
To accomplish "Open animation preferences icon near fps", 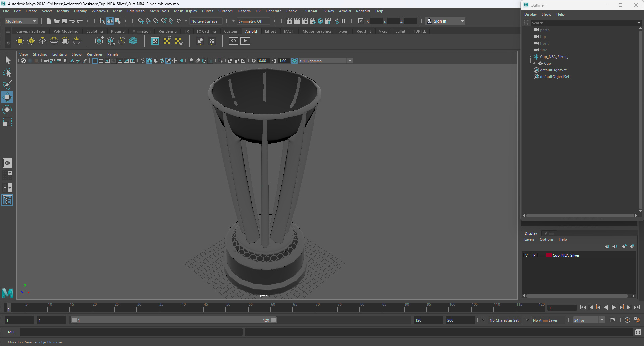I will pyautogui.click(x=637, y=320).
